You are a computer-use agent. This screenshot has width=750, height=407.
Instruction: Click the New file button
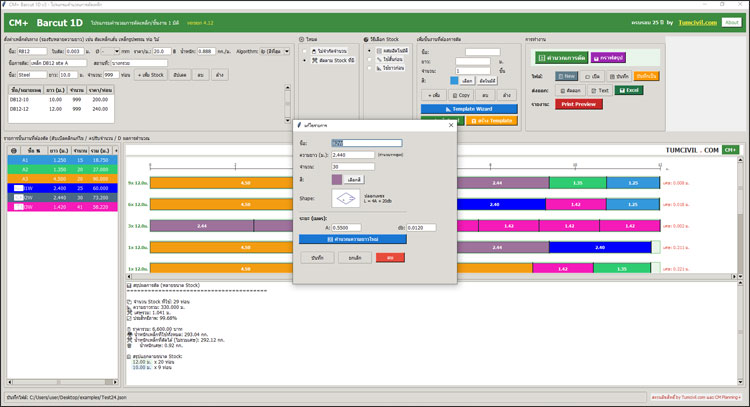[x=568, y=75]
